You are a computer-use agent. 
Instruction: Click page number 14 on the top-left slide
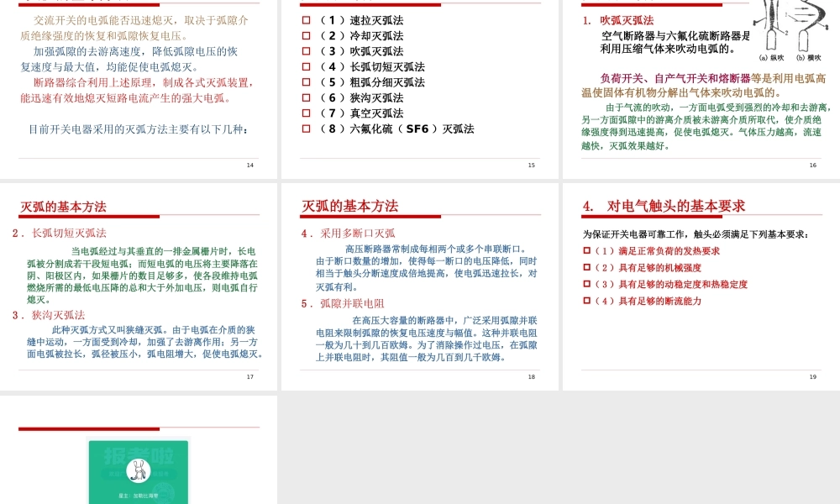[x=249, y=165]
